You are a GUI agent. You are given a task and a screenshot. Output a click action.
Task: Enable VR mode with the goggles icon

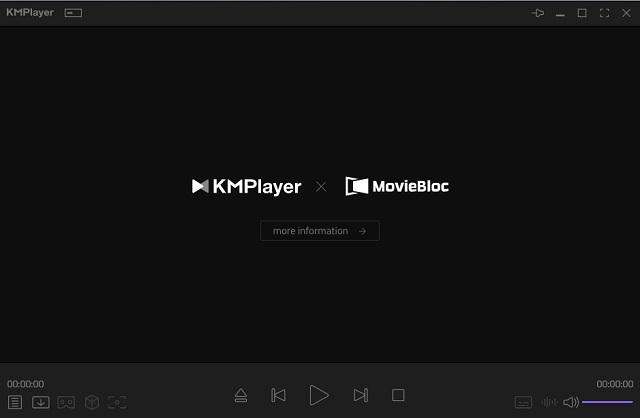pyautogui.click(x=66, y=402)
